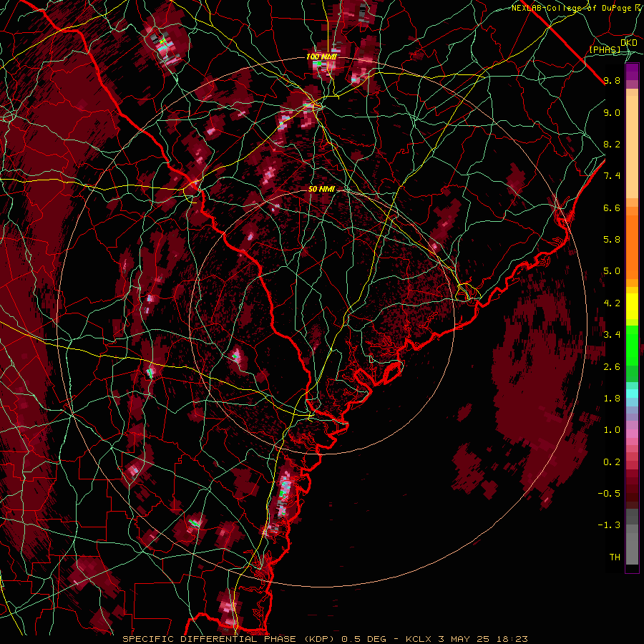
Task: Click the 100 NMI range ring label
Action: (321, 57)
